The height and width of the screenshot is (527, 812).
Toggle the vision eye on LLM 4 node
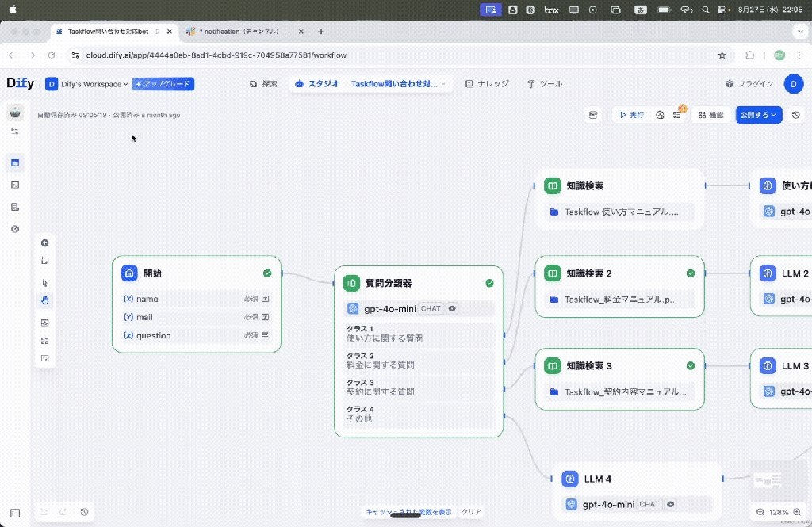click(x=670, y=504)
